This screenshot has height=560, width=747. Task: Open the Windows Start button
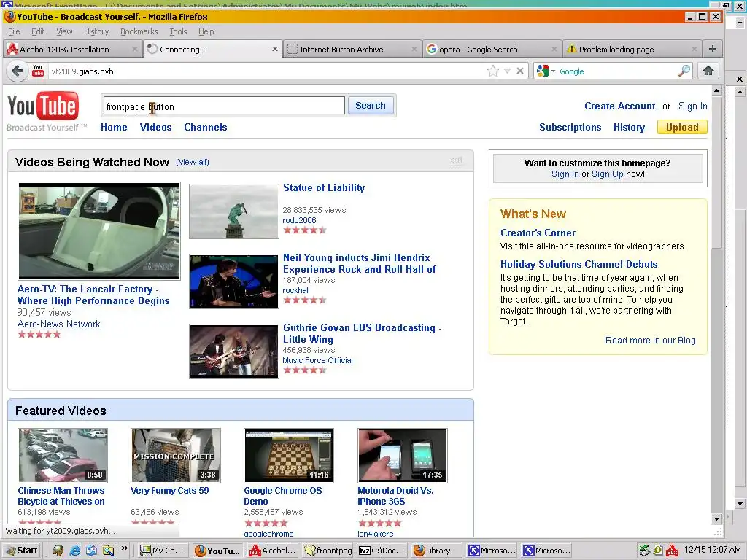[21, 551]
